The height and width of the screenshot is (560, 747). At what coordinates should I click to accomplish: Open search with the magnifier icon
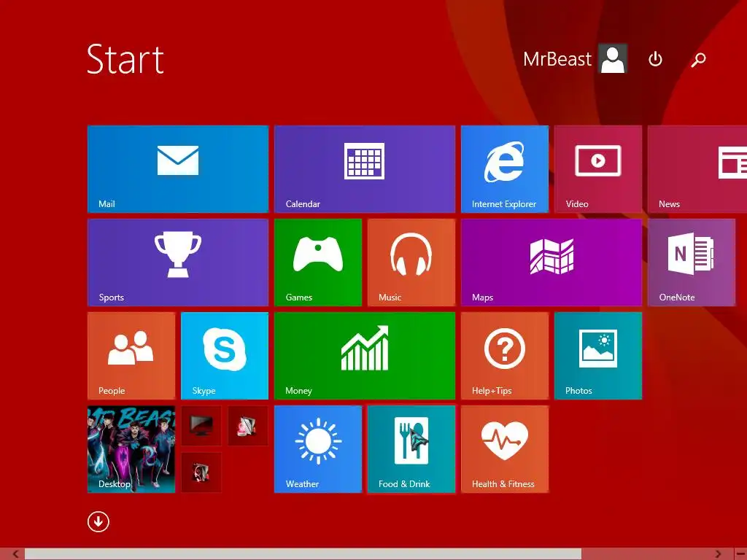click(x=698, y=59)
